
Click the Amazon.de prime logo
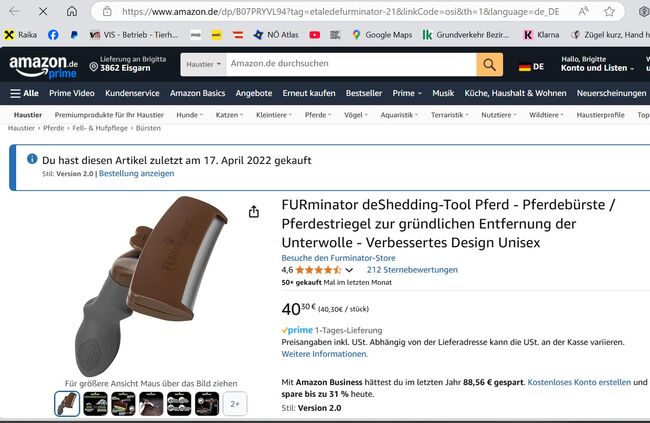[44, 66]
